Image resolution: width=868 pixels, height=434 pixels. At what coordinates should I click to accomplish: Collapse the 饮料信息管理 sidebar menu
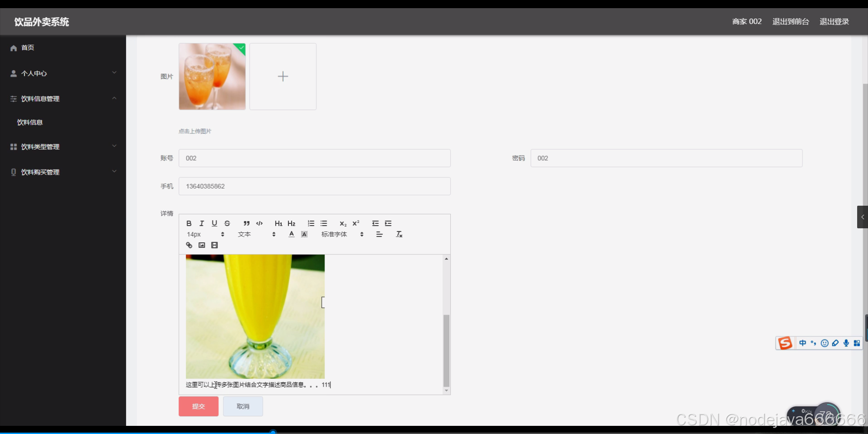pyautogui.click(x=63, y=99)
